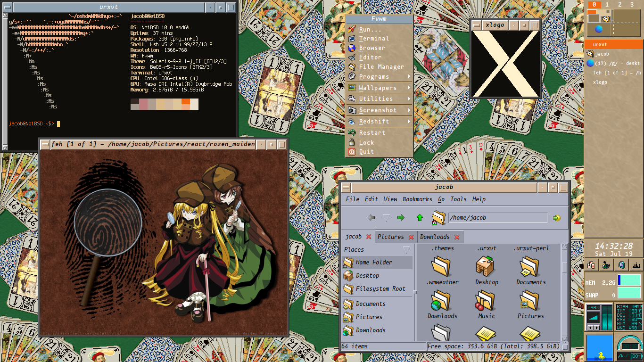The height and width of the screenshot is (362, 644).
Task: Open the File menu in file manager
Action: click(353, 199)
